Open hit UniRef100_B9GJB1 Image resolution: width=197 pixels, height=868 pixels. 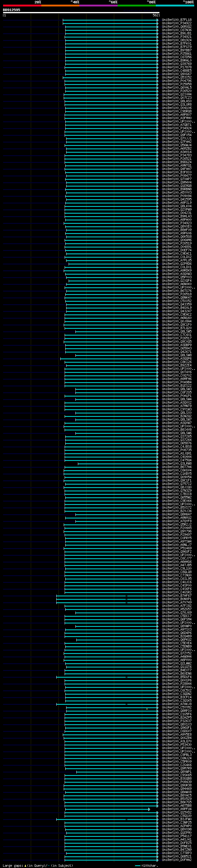click(177, 33)
